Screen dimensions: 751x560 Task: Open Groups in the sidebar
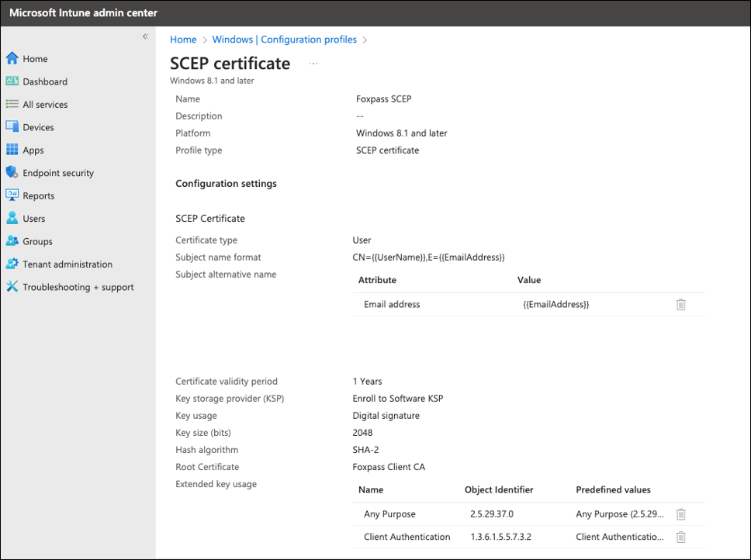coord(37,242)
